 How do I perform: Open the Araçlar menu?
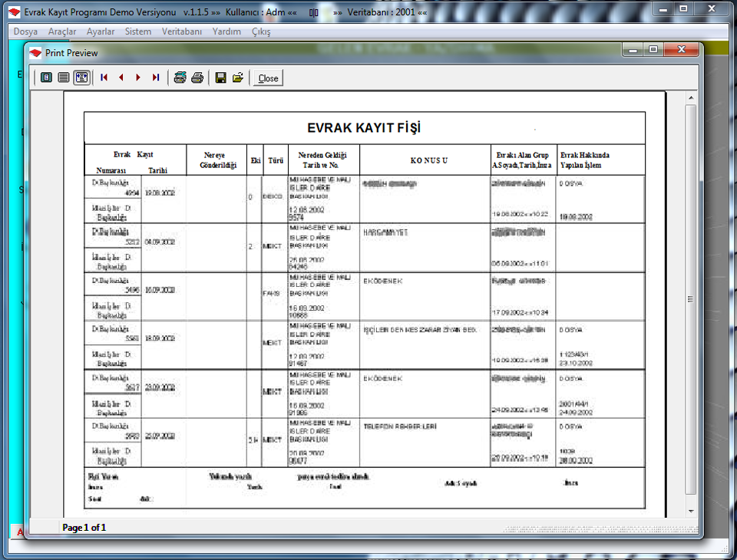[x=62, y=31]
